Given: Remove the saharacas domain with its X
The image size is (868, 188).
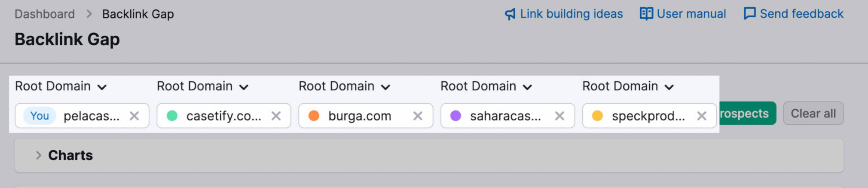Looking at the screenshot, I should click(x=560, y=116).
